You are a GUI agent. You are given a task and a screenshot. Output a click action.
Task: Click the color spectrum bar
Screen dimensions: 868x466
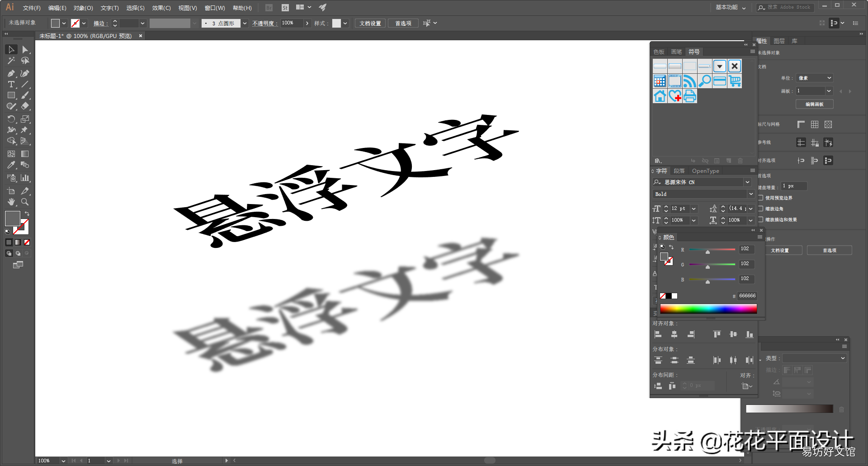(x=708, y=309)
